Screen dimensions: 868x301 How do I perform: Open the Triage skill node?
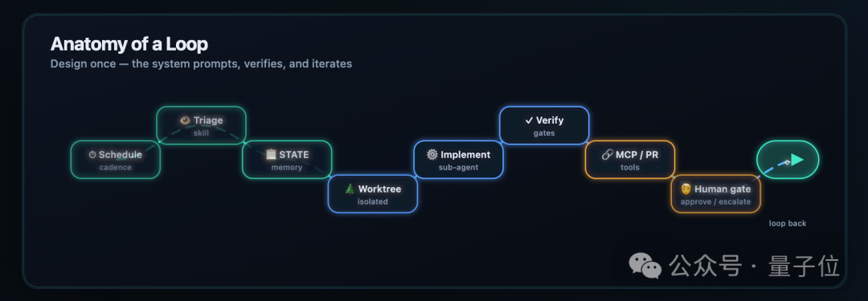(201, 125)
